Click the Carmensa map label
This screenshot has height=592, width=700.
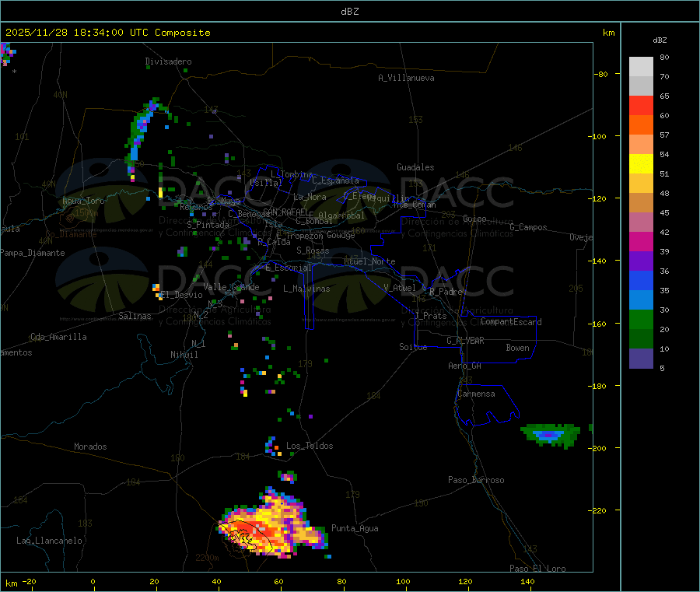coord(476,394)
